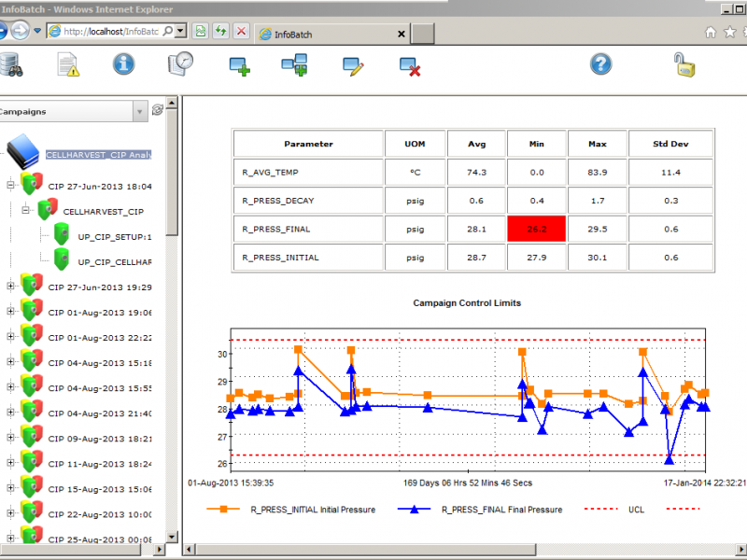Click the shield icon for UP_CIP_CELLHAR
Image resolution: width=747 pixels, height=560 pixels.
coord(61,259)
